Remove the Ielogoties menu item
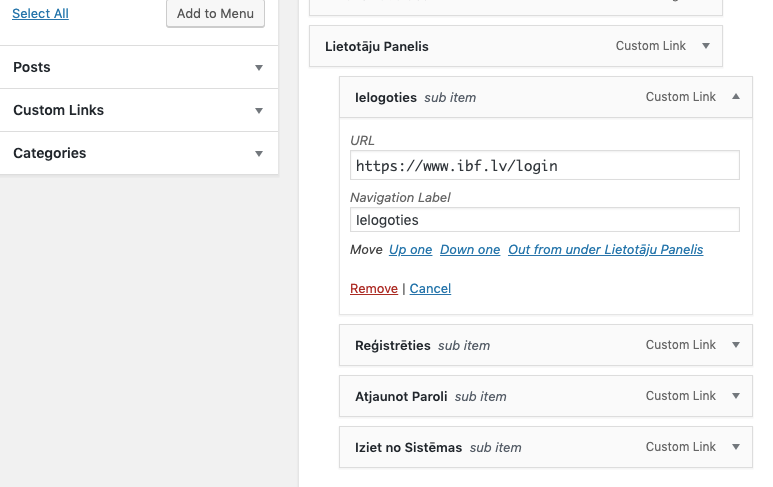 pos(374,289)
